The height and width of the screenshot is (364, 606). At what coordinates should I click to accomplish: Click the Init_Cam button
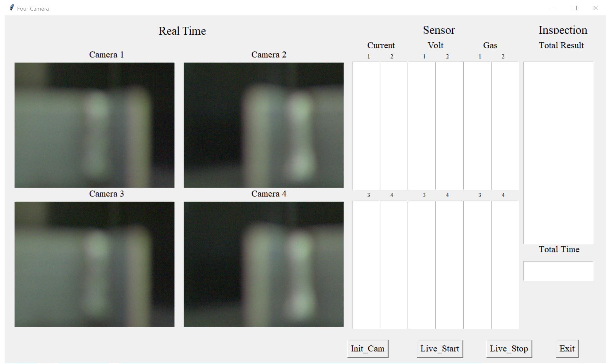368,349
